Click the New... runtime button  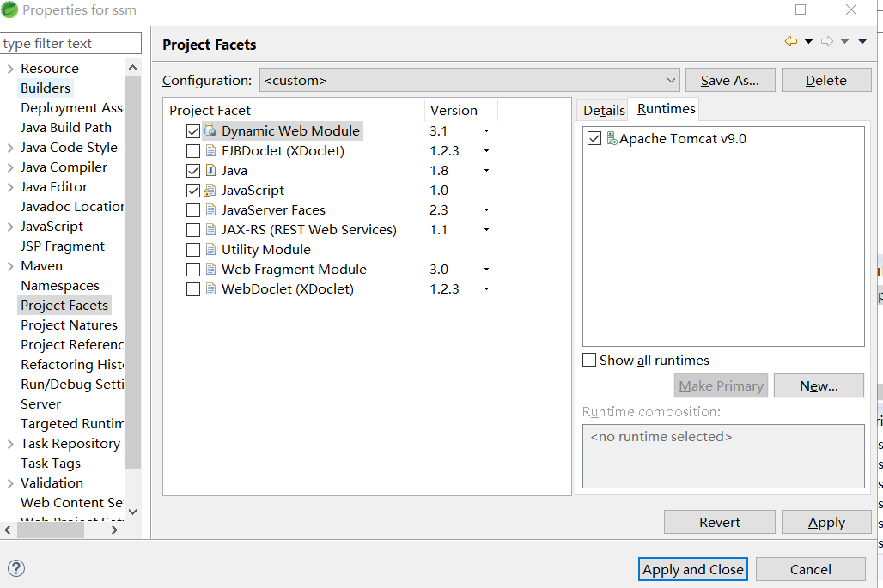pyautogui.click(x=819, y=385)
